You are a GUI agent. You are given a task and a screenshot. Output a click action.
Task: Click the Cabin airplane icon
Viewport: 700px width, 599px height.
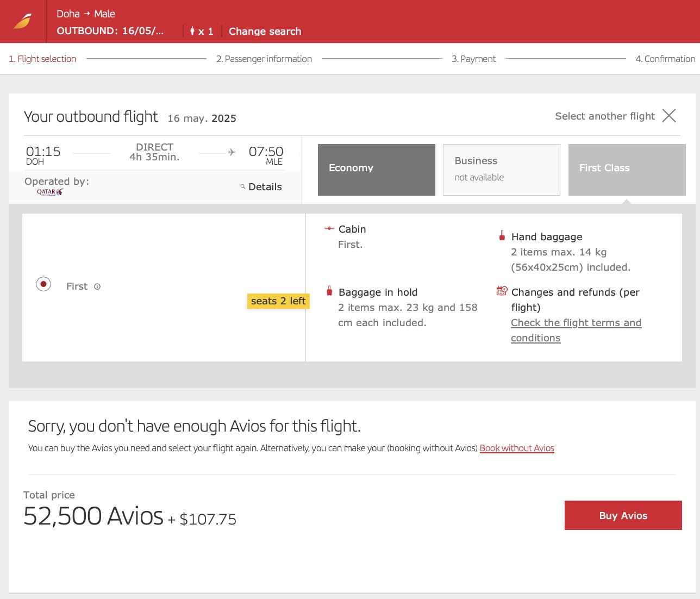[x=329, y=228]
